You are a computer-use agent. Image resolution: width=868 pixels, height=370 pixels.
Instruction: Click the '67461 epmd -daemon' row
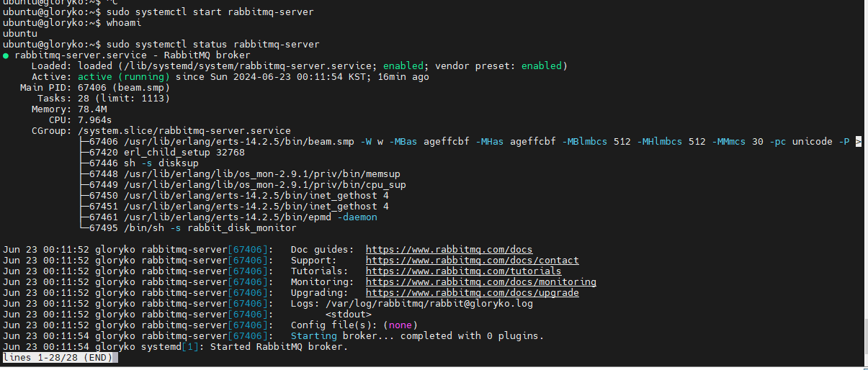228,217
